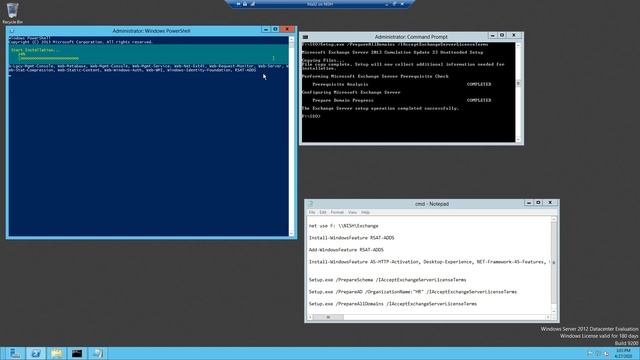Click the Command Prompt final prompt line

[311, 116]
